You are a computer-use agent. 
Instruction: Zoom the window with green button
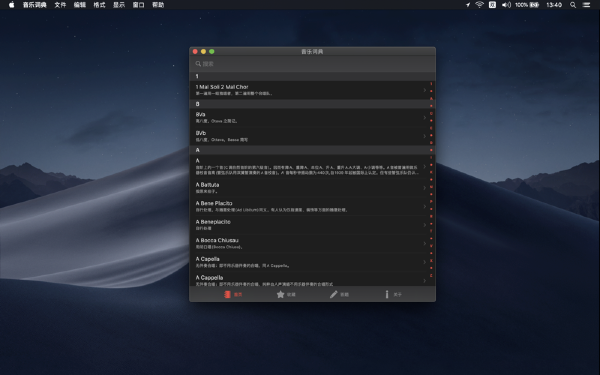click(x=212, y=51)
